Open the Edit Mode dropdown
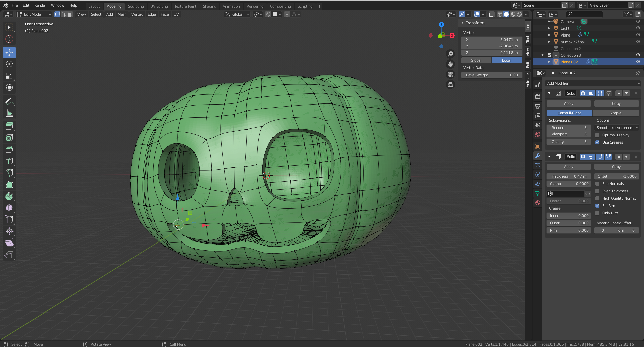 [x=34, y=14]
